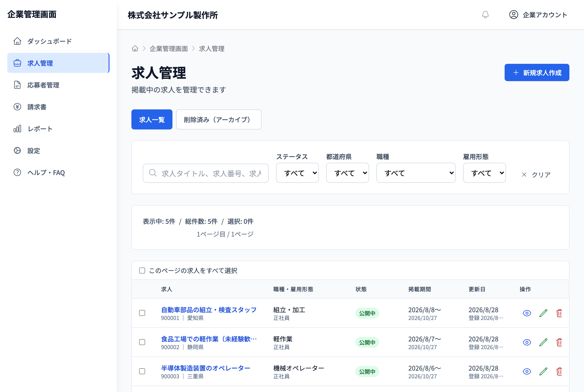Image resolution: width=584 pixels, height=392 pixels.
Task: Tick the checkbox for 半導体製造装置のオペレーター
Action: tap(142, 371)
